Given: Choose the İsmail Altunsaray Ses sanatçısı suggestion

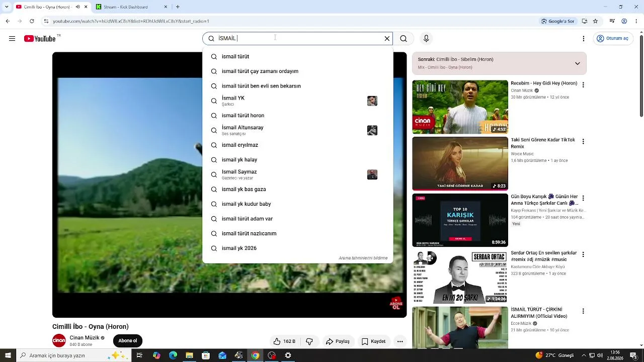Looking at the screenshot, I should 297,130.
